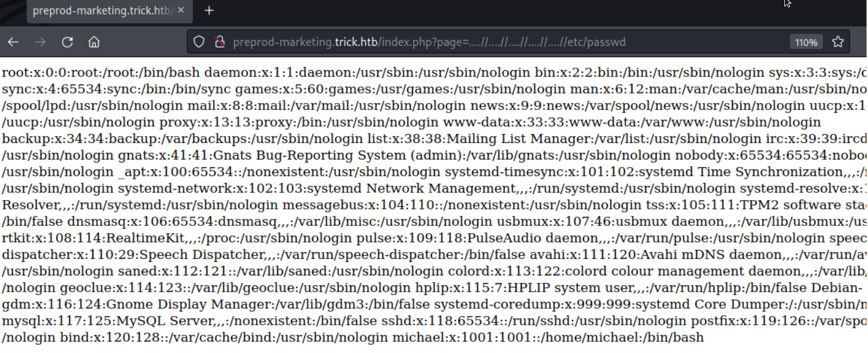This screenshot has height=353, width=868.
Task: Click the back navigation arrow
Action: click(13, 42)
